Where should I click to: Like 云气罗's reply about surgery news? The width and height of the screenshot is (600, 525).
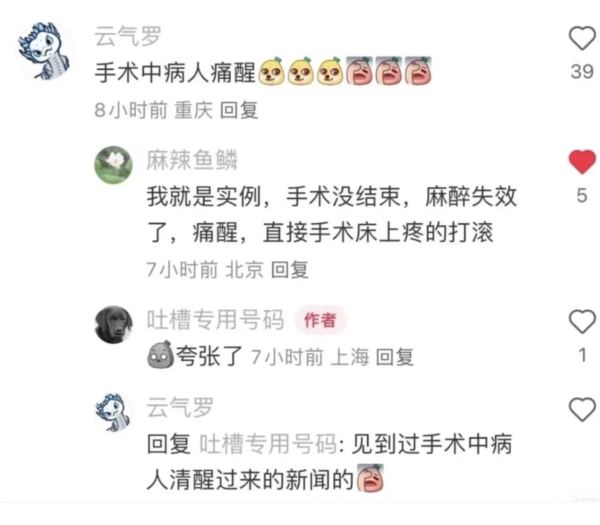582,409
